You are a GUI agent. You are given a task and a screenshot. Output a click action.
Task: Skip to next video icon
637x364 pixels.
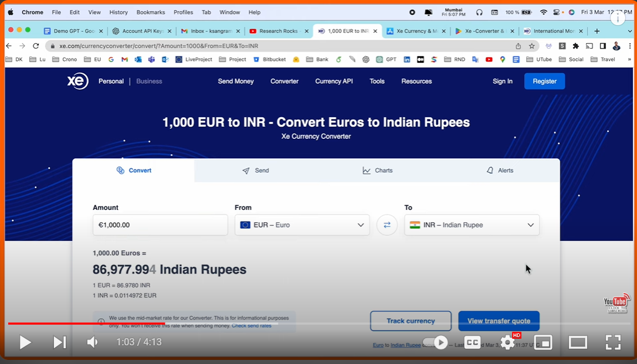[x=59, y=342]
